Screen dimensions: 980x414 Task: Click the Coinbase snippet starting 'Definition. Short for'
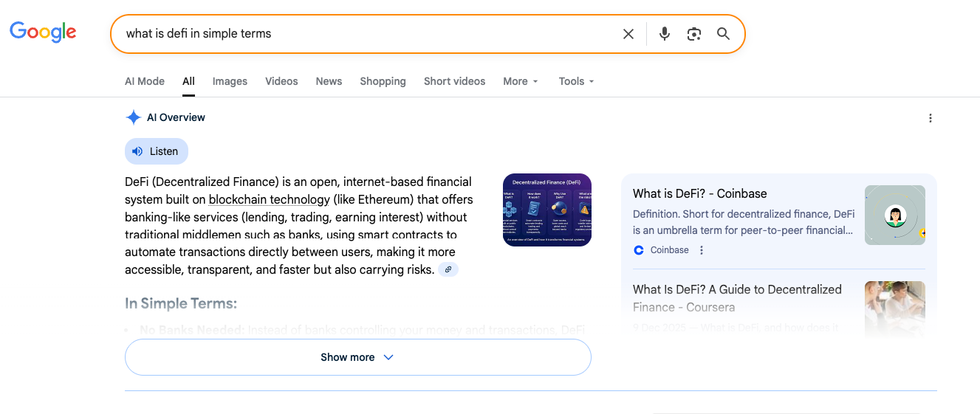point(744,222)
